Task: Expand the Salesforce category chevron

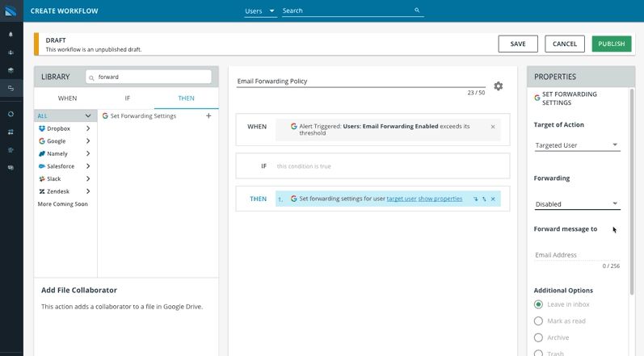Action: [88, 166]
